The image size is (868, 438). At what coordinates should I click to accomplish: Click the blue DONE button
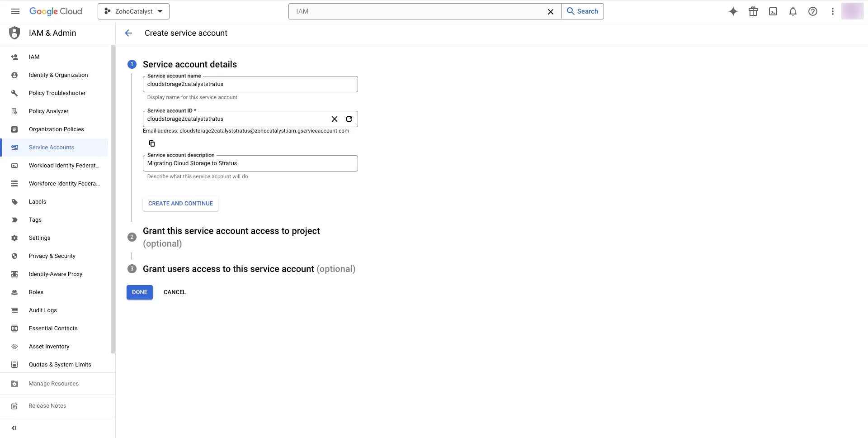(140, 292)
